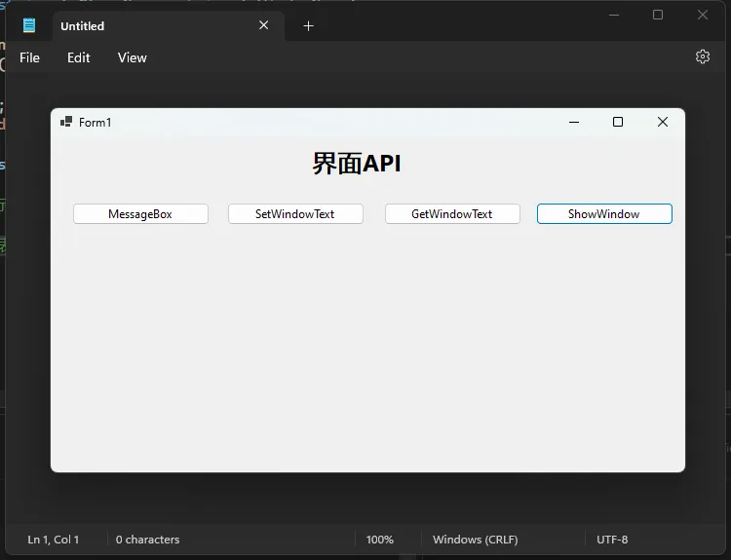
Task: Click Ln 1, Col 1 in status bar
Action: [x=54, y=540]
